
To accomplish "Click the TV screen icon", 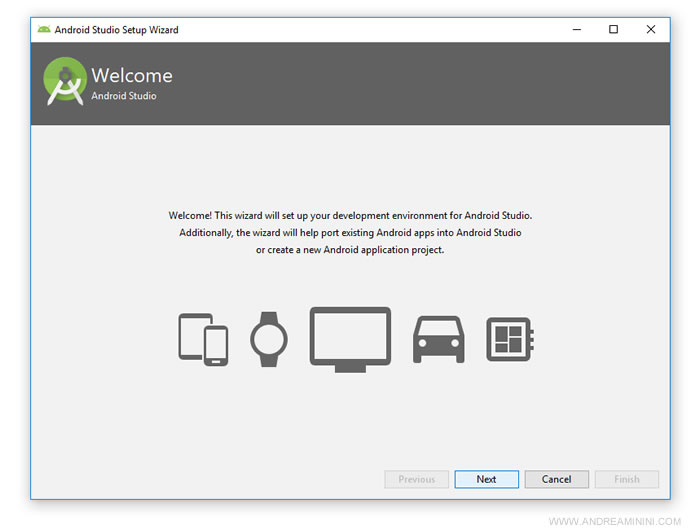I will point(350,339).
